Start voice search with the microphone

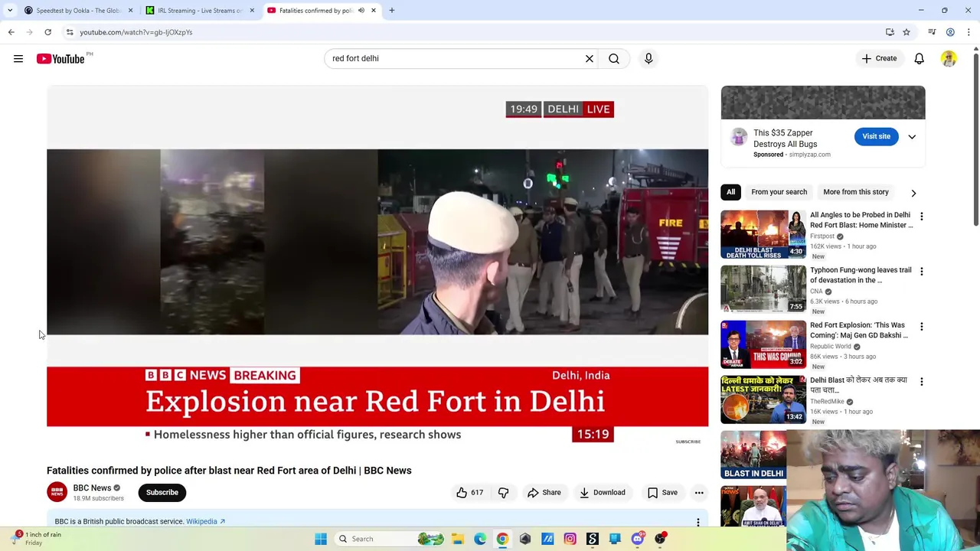click(648, 58)
